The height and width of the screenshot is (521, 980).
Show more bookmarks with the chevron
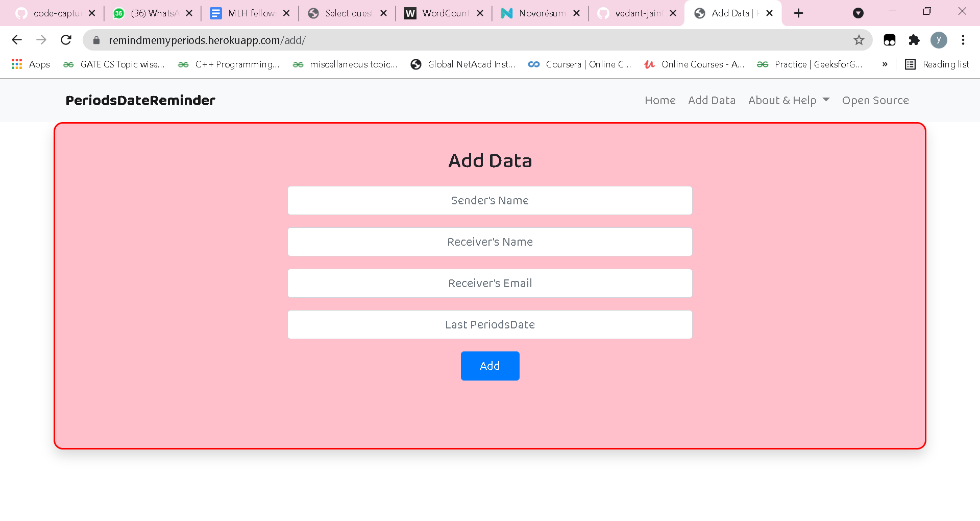coord(885,64)
